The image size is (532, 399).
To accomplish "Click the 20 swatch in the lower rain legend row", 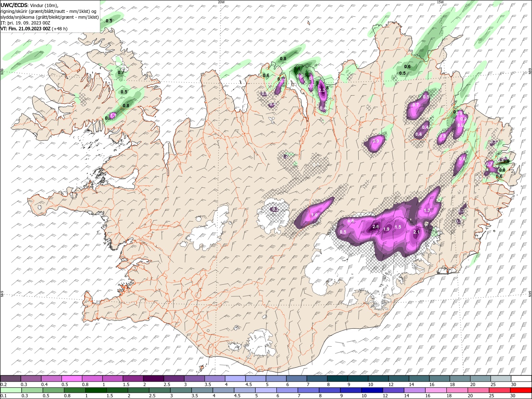I will tap(478, 390).
